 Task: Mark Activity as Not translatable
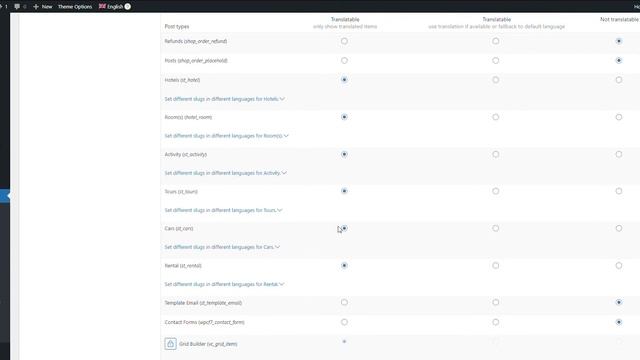619,154
